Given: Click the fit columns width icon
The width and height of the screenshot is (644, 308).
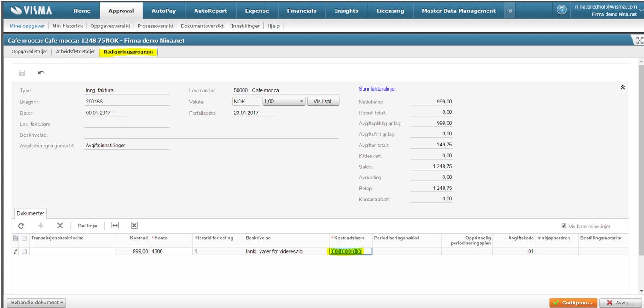Looking at the screenshot, I should coord(115,226).
